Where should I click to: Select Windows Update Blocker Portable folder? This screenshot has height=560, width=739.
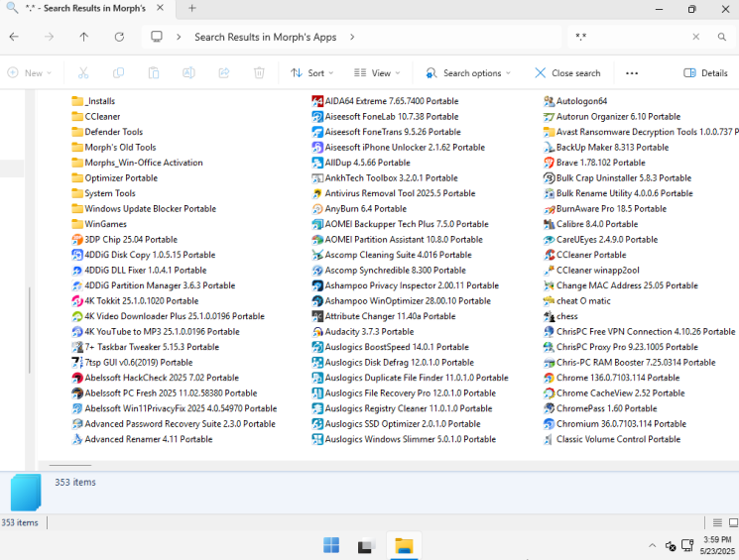[144, 209]
